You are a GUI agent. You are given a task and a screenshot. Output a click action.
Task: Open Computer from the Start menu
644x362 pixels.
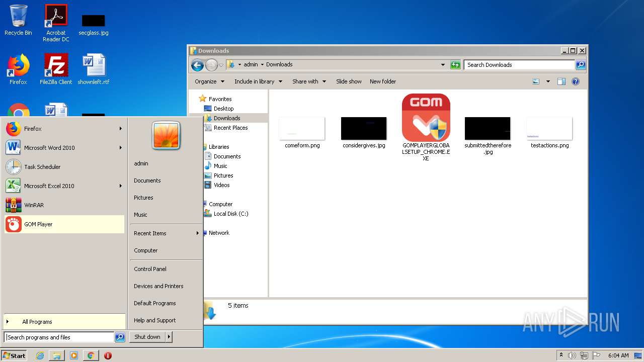[146, 250]
